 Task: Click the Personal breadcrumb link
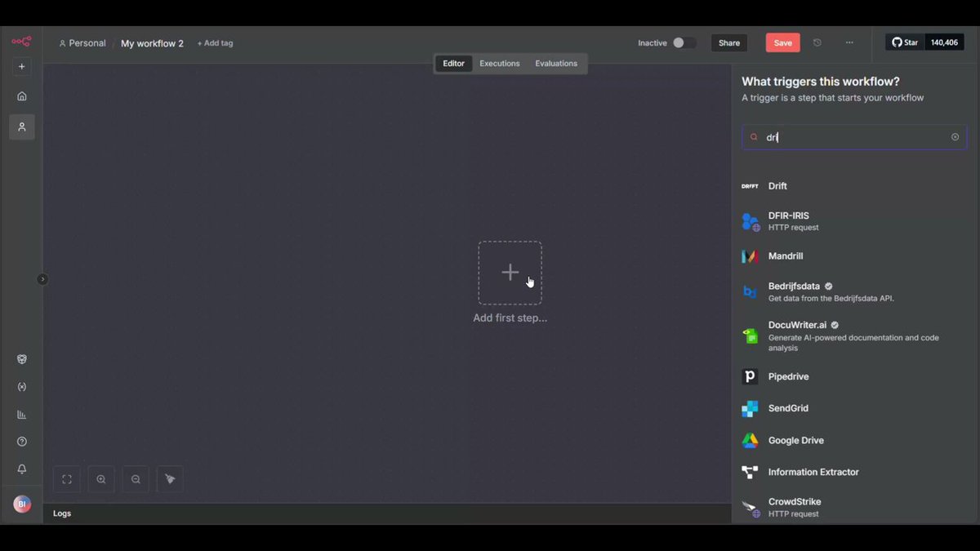82,43
